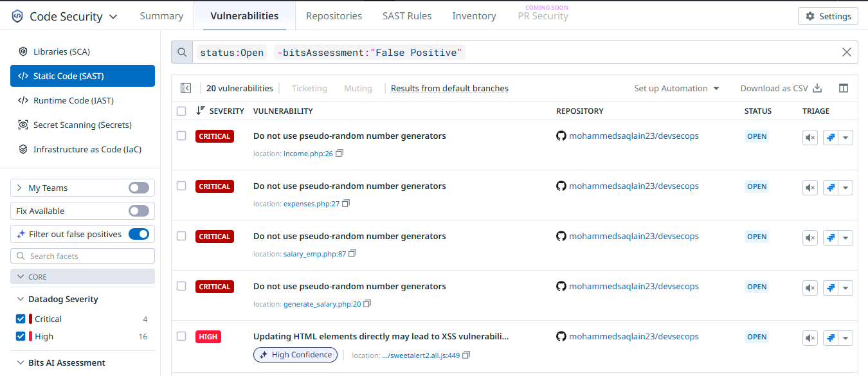Screen dimensions: 868x376
Task: Switch to the Repositories tab
Action: pos(334,16)
